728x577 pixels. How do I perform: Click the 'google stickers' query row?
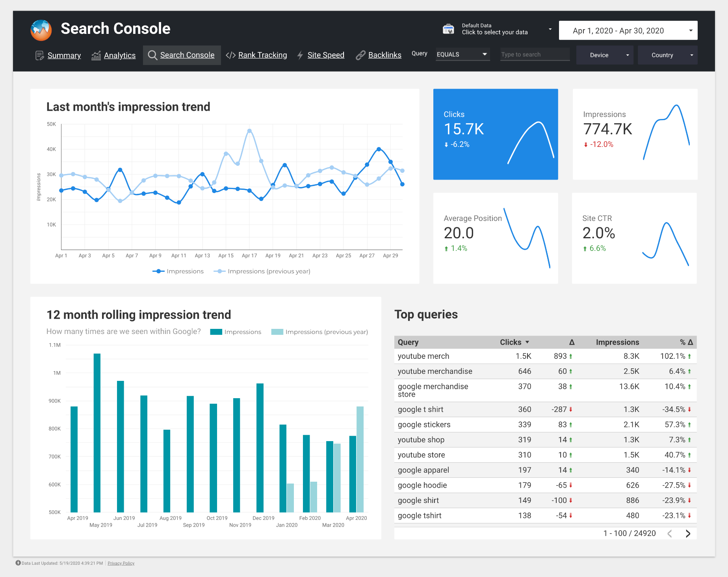(x=545, y=425)
